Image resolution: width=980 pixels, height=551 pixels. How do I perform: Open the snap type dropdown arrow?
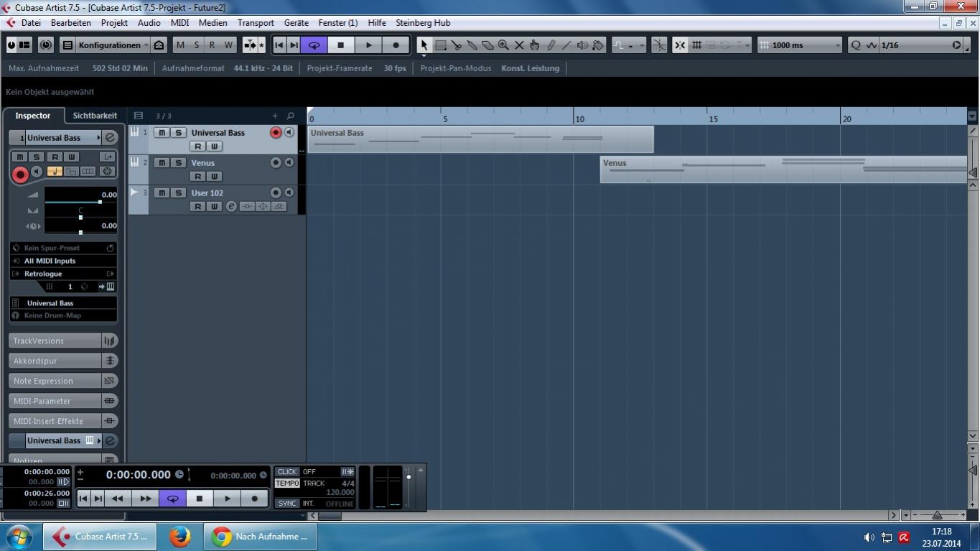click(x=747, y=45)
